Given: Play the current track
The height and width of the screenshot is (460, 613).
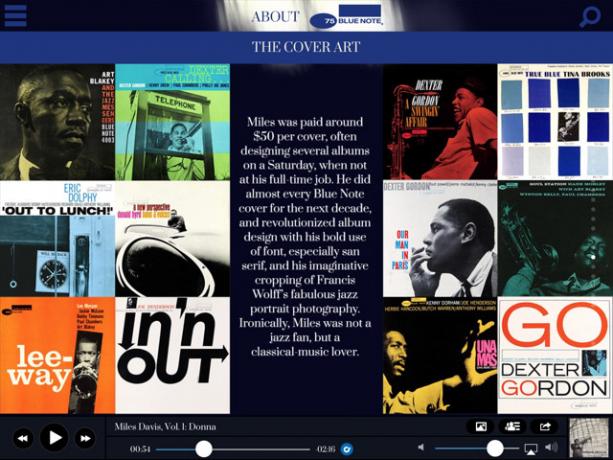Looking at the screenshot, I should tap(54, 438).
